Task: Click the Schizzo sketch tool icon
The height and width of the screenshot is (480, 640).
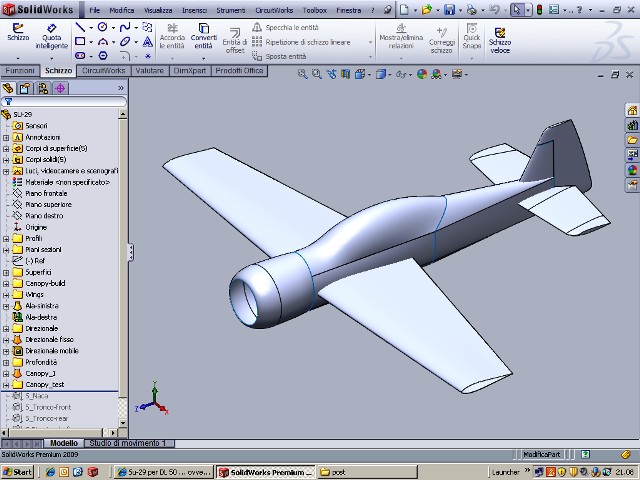Action: (x=17, y=32)
